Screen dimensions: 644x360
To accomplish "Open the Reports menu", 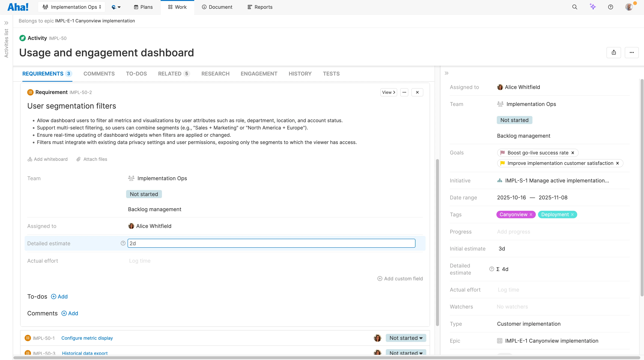I will coord(260,7).
